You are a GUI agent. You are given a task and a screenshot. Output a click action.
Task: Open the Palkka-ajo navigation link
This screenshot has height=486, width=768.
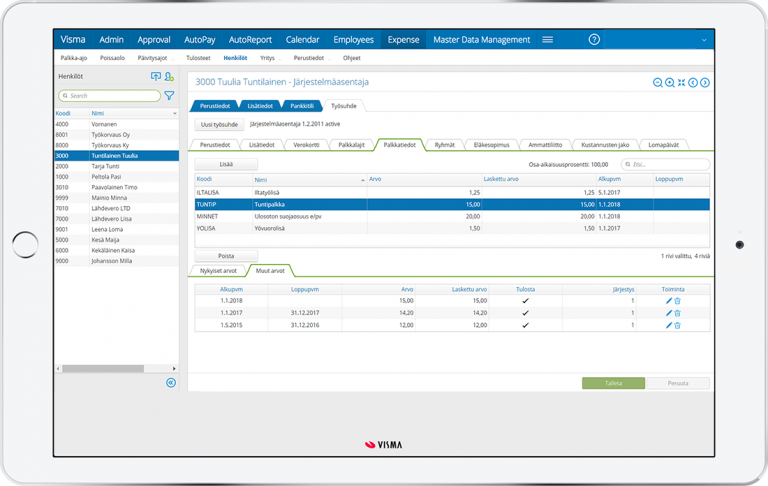tap(73, 58)
